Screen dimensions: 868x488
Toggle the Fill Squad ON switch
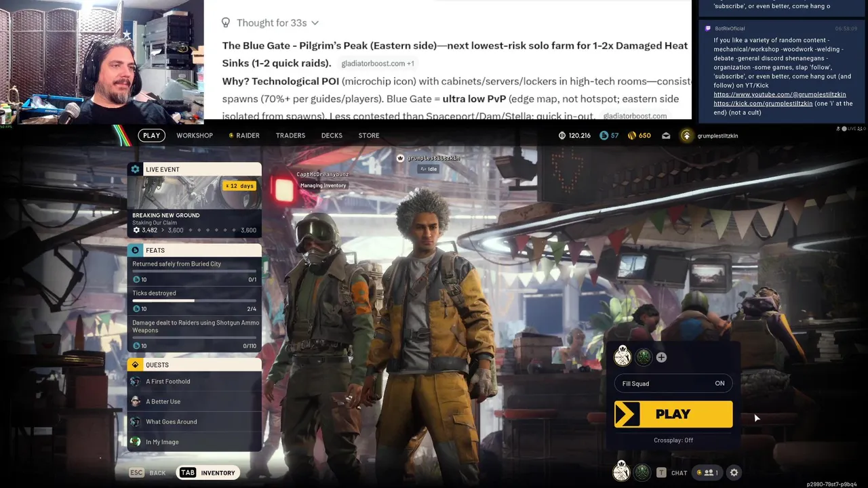tap(673, 384)
